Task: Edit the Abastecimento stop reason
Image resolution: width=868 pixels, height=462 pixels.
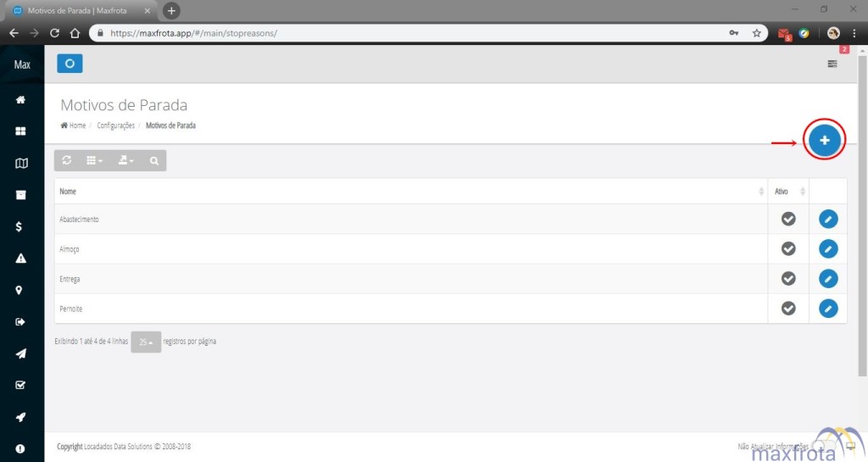Action: tap(828, 220)
